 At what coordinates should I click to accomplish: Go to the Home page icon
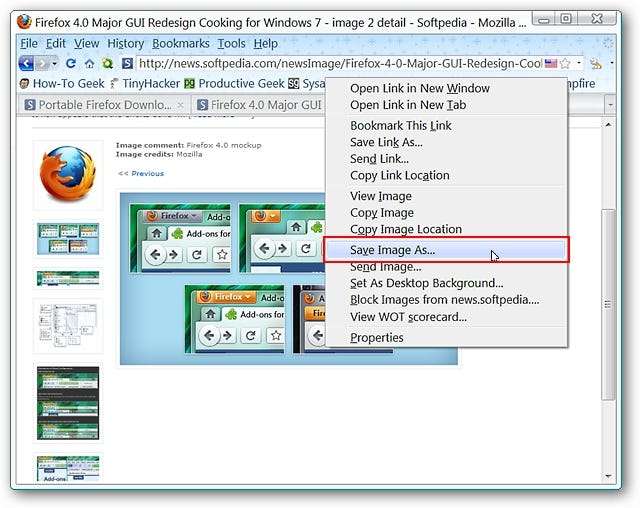[89, 63]
